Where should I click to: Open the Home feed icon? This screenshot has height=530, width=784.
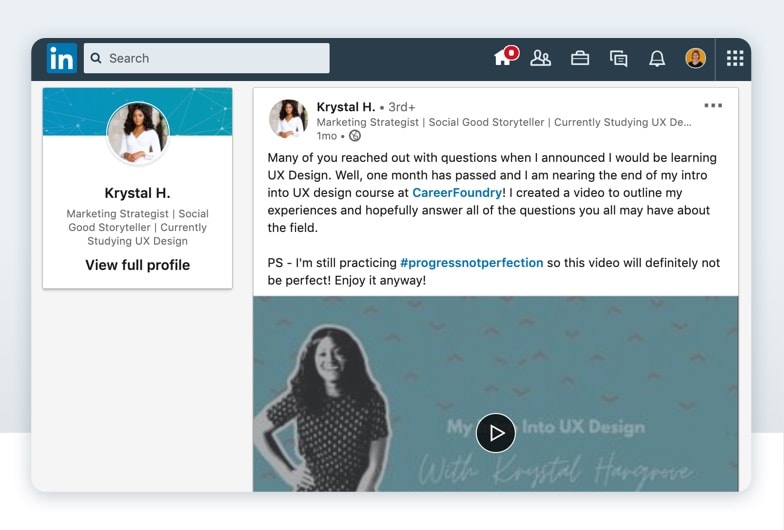coord(503,58)
